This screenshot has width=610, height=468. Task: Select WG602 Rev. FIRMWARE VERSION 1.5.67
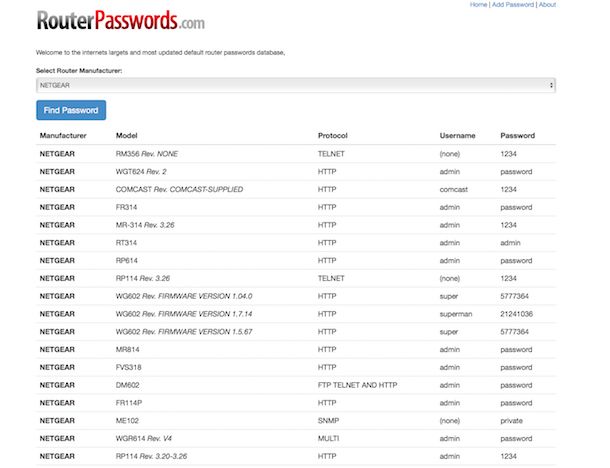(184, 332)
